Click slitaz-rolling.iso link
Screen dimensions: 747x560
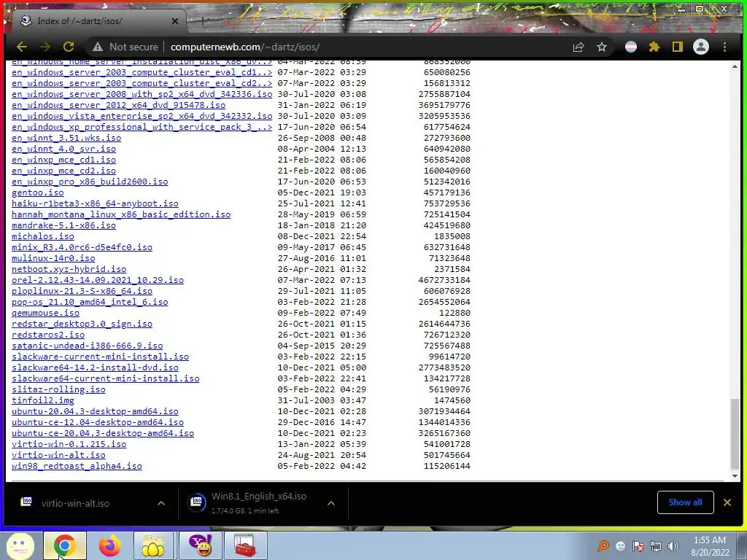click(x=58, y=389)
